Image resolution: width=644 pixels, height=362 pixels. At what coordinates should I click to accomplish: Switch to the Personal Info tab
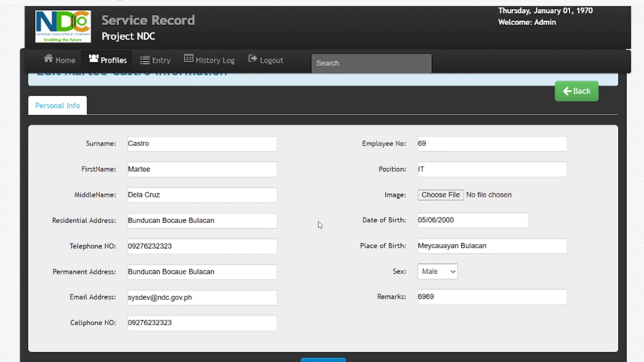[x=57, y=106]
